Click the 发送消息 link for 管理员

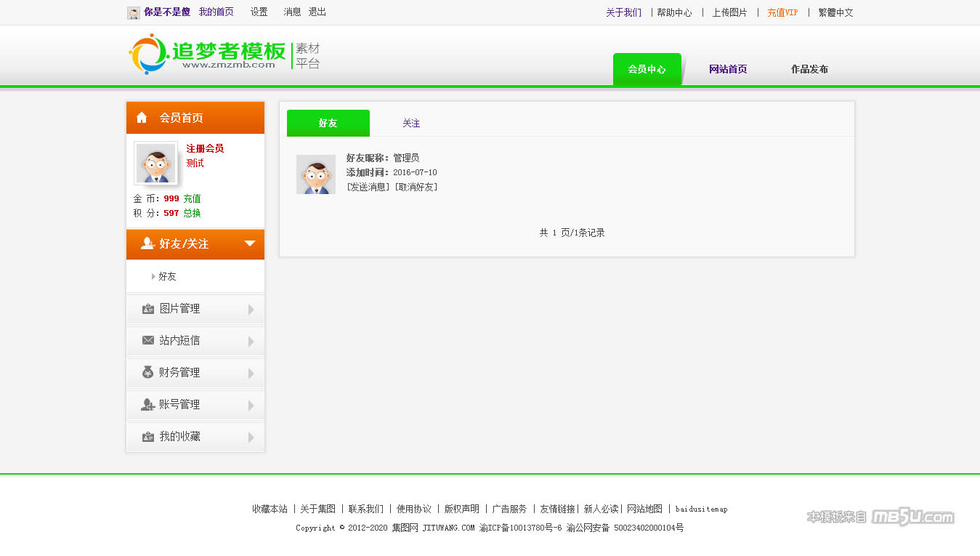point(369,188)
